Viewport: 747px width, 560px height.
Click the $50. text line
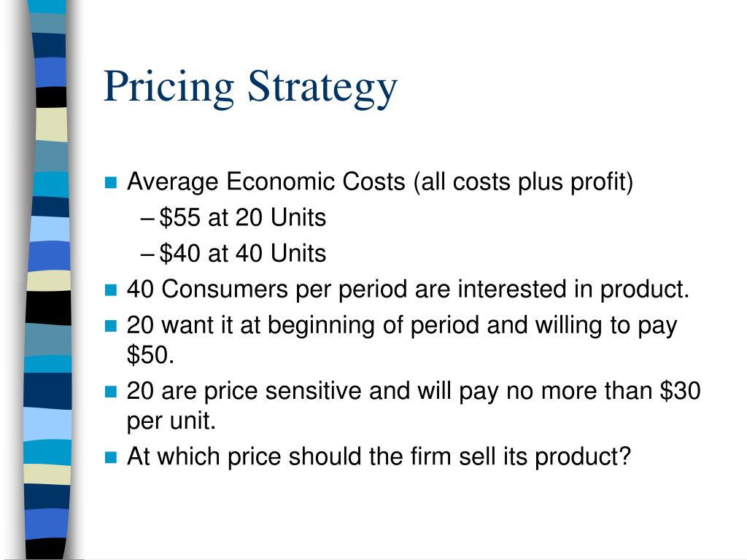tap(150, 355)
